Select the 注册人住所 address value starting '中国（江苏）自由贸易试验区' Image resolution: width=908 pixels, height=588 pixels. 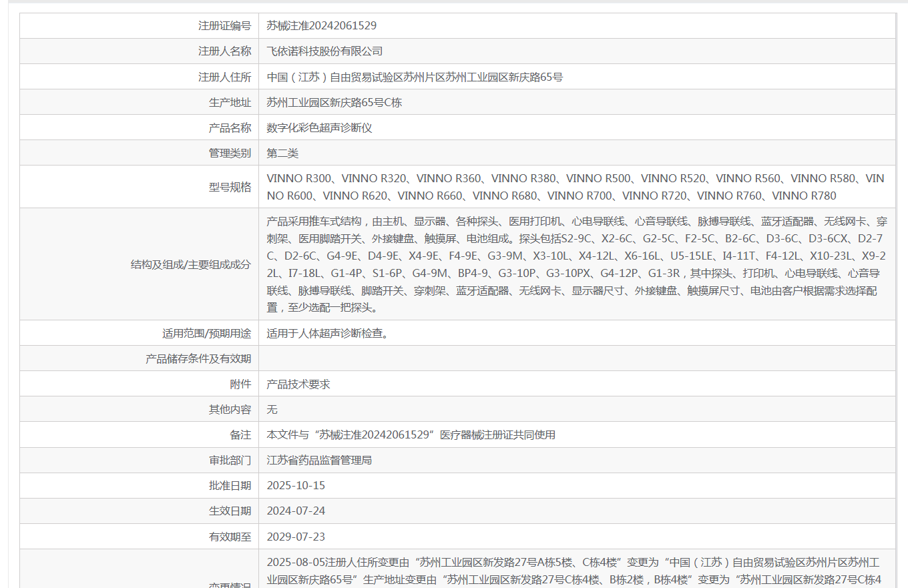point(415,77)
